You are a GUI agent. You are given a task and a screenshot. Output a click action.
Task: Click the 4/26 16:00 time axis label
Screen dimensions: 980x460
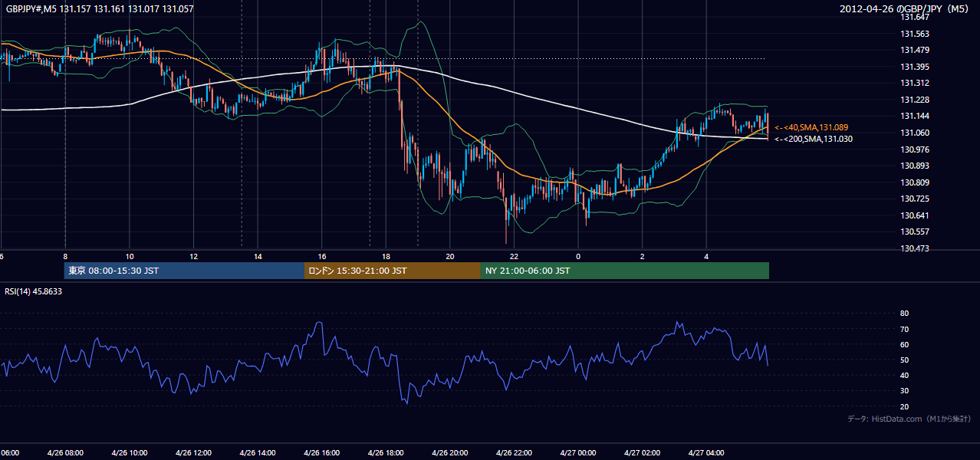[321, 452]
